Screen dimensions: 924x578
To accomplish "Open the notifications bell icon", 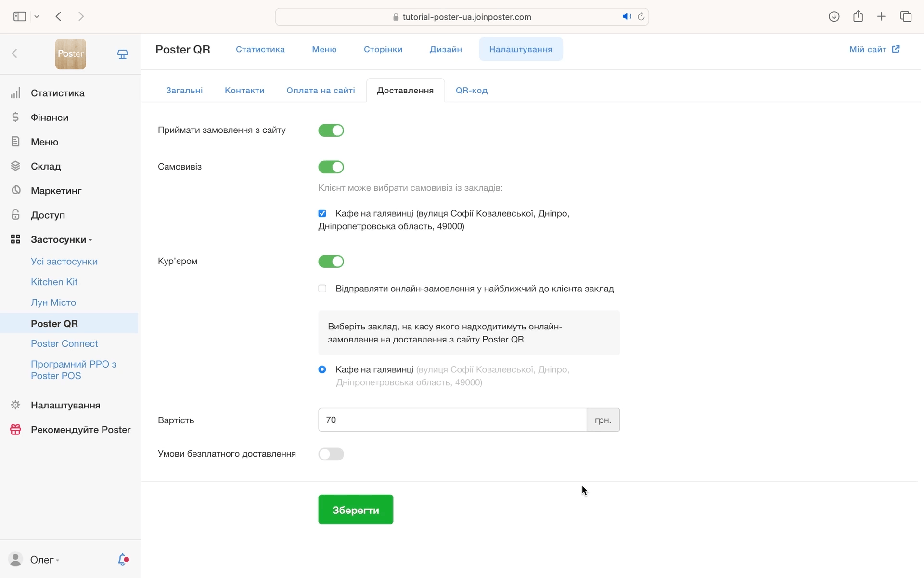I will click(x=123, y=559).
